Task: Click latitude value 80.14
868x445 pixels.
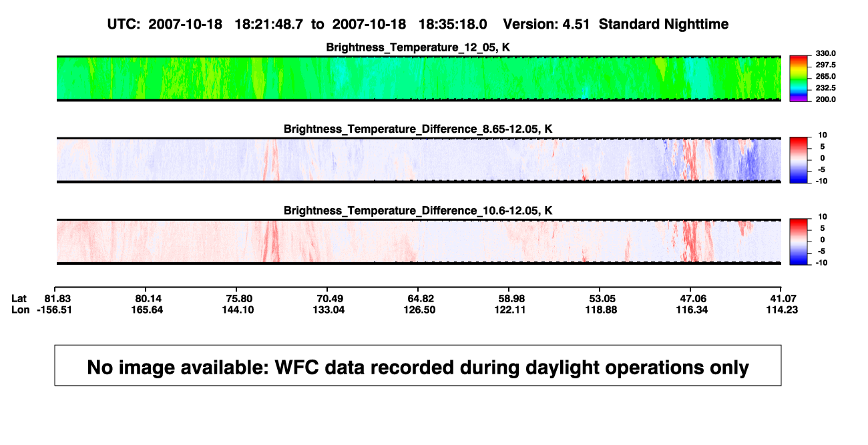Action: click(x=148, y=298)
